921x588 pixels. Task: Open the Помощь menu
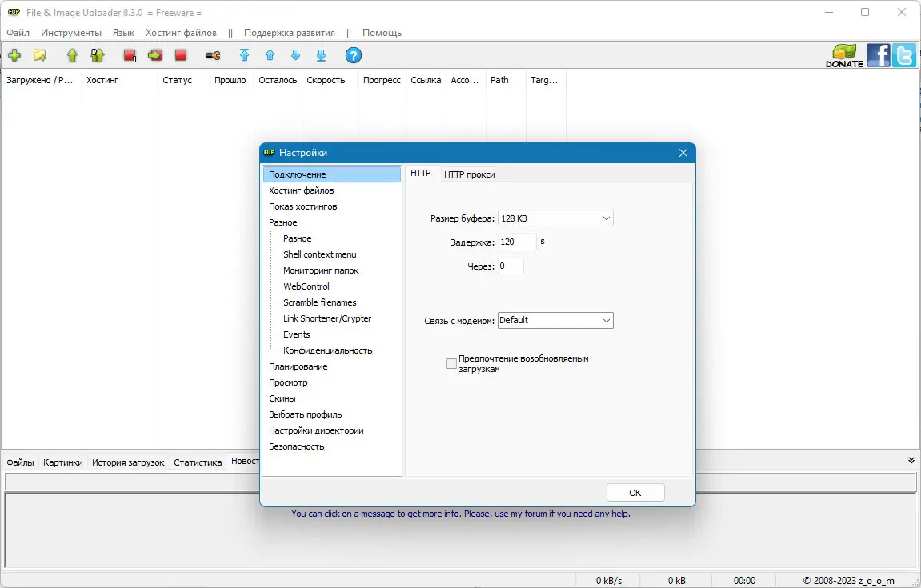(382, 33)
